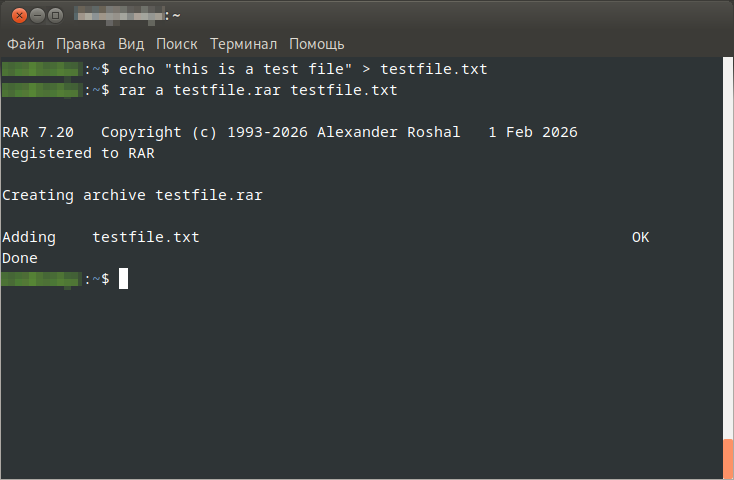This screenshot has height=480, width=734.
Task: Click the 'Creating archive testfile.rar' line
Action: point(132,195)
